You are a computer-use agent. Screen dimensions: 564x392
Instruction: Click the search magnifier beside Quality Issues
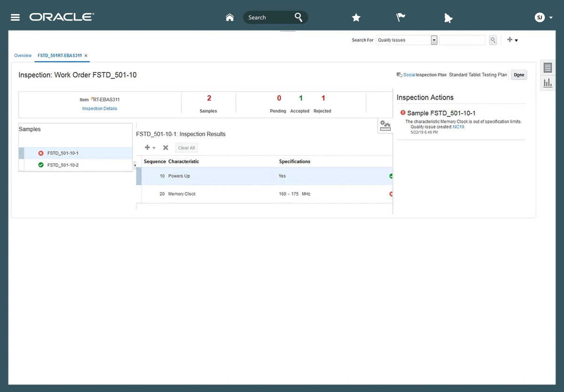(x=493, y=40)
